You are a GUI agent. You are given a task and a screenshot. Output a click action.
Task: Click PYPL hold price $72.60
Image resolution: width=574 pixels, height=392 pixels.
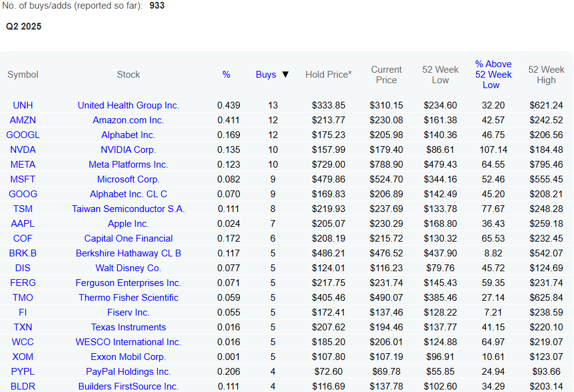point(329,372)
